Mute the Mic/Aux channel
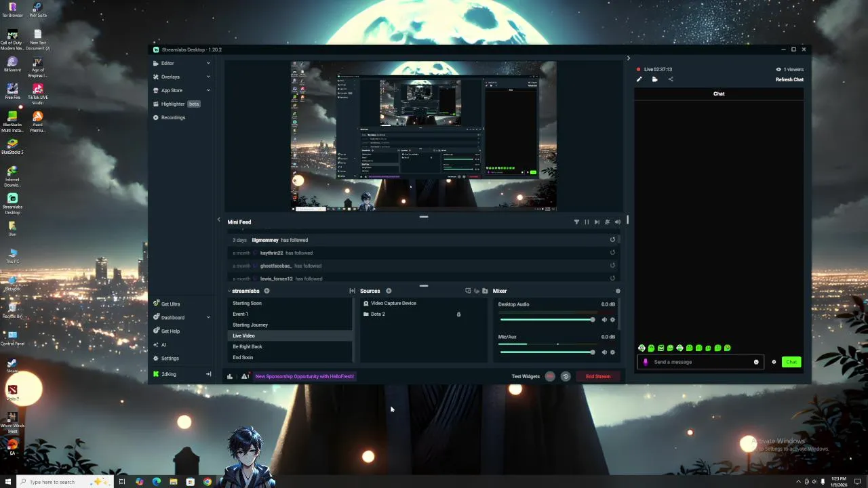 click(604, 352)
